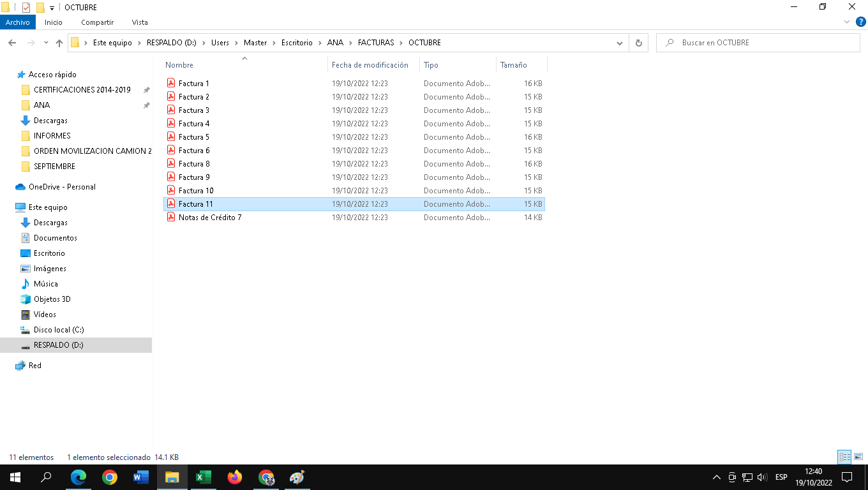The image size is (868, 490).
Task: Open Excel from the taskbar
Action: (204, 477)
